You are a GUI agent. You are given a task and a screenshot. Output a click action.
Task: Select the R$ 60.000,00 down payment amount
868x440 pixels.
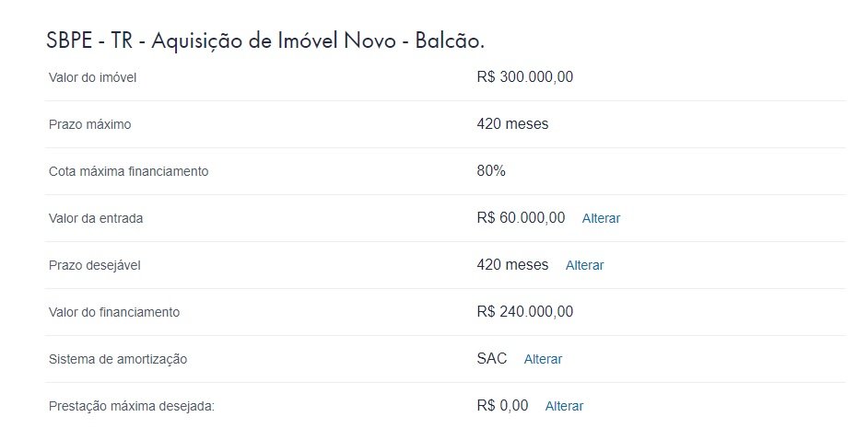click(x=521, y=218)
